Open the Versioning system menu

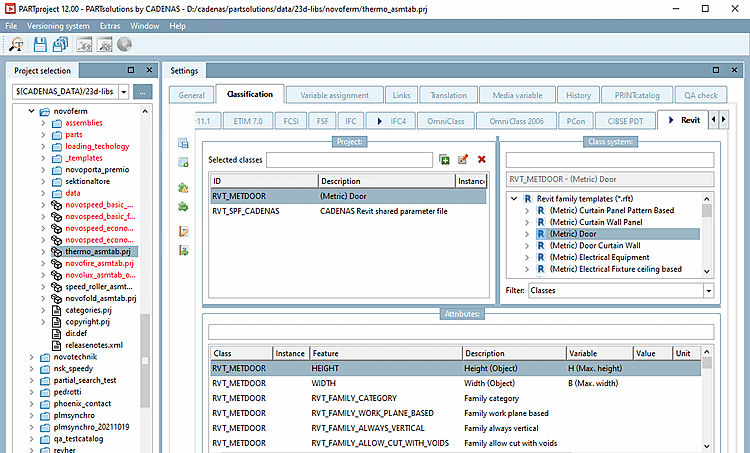click(58, 25)
